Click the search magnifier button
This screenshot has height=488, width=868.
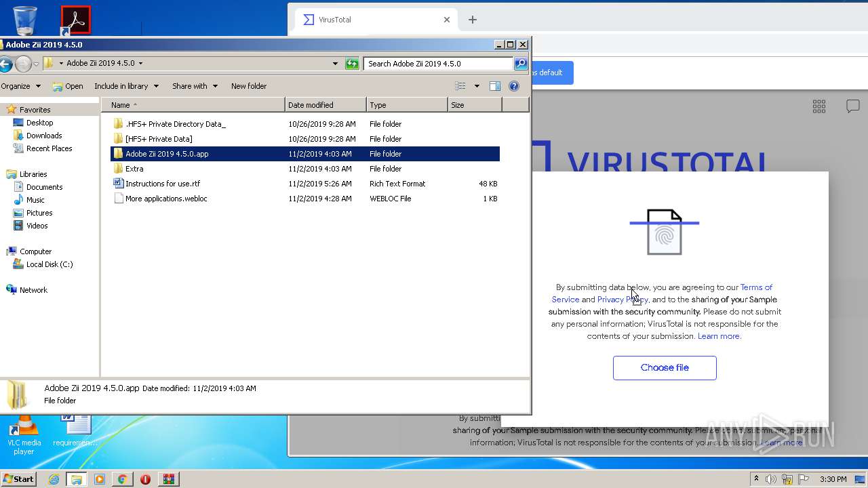coord(521,64)
